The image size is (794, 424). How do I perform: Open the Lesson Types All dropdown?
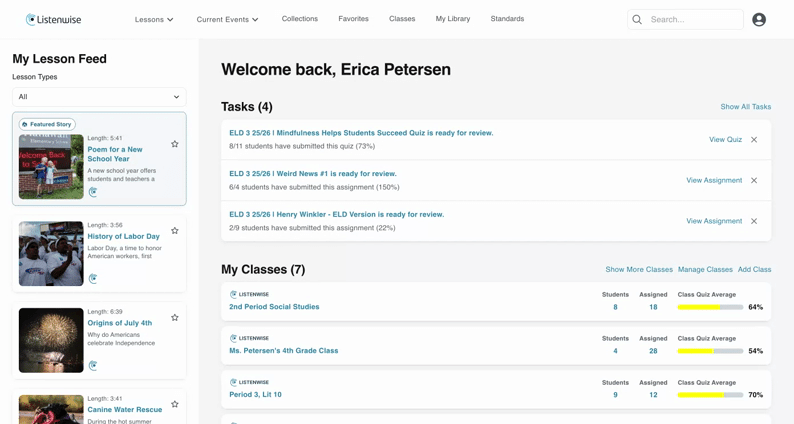(99, 97)
